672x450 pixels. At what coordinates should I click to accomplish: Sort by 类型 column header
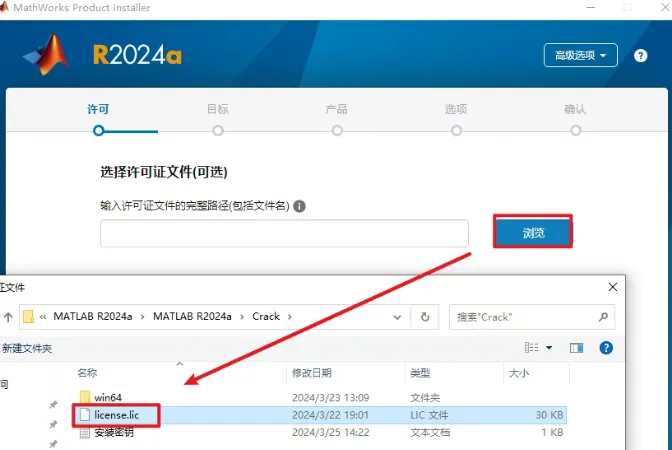(x=420, y=373)
